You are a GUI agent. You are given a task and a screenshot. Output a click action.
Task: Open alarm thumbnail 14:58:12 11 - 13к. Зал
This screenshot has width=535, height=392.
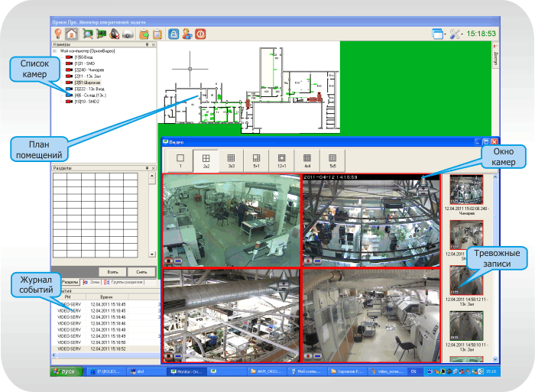pos(466,280)
